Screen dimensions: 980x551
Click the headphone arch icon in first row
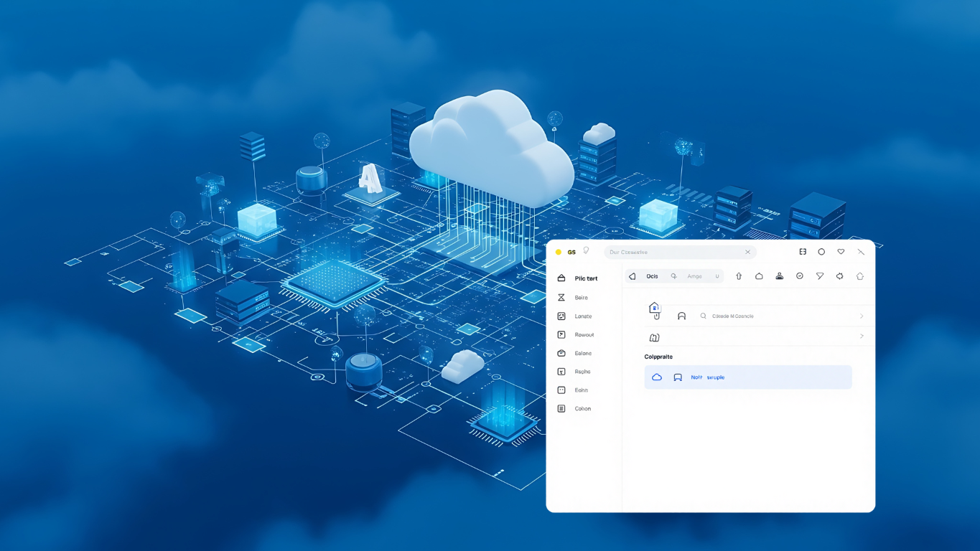point(681,316)
